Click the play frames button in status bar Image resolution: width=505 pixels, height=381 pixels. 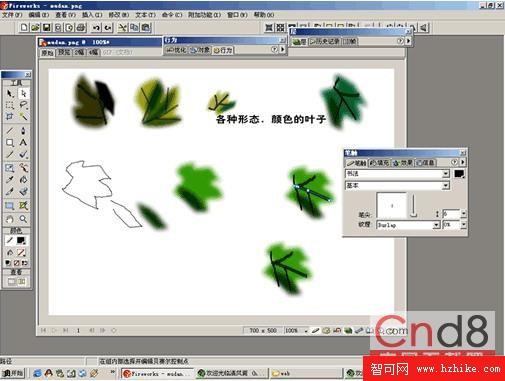(x=54, y=330)
